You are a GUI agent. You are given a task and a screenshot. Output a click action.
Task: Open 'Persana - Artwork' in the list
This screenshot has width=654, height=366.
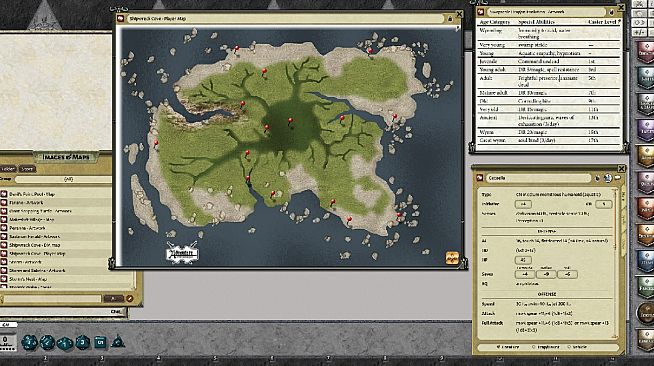tap(27, 228)
